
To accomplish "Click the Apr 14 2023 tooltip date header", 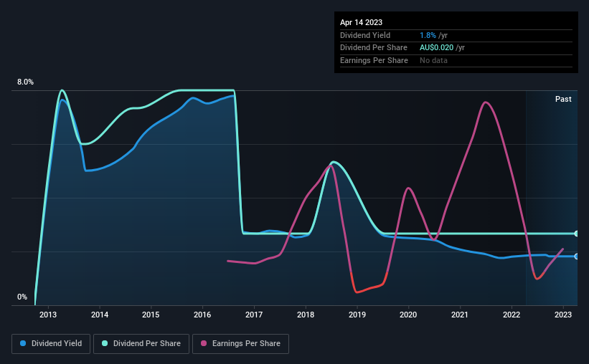I will [361, 22].
